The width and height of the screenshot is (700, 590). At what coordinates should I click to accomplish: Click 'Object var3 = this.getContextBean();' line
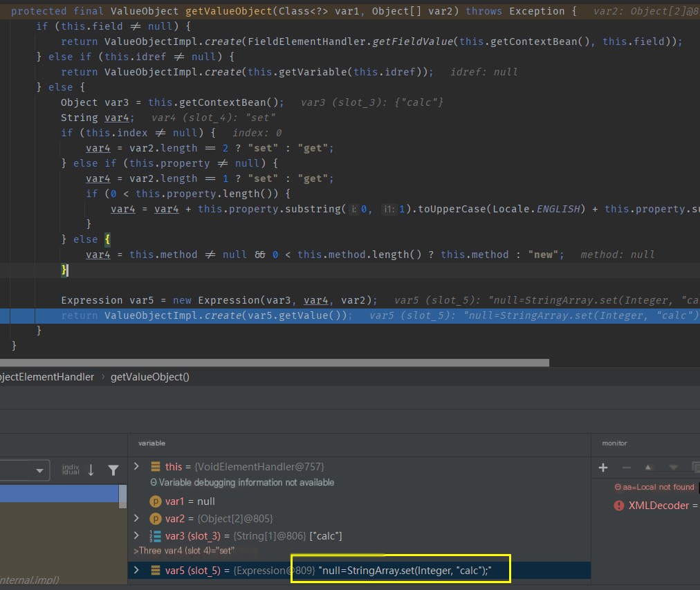point(172,102)
